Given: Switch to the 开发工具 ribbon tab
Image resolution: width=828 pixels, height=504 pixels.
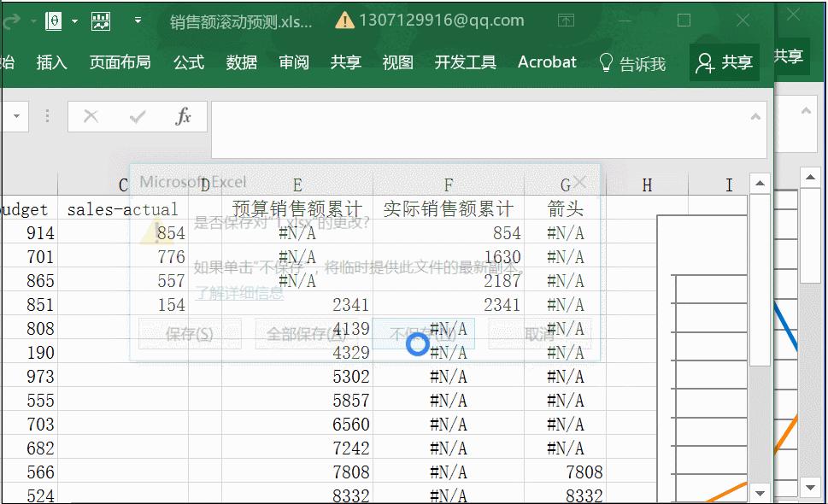Looking at the screenshot, I should coord(465,62).
